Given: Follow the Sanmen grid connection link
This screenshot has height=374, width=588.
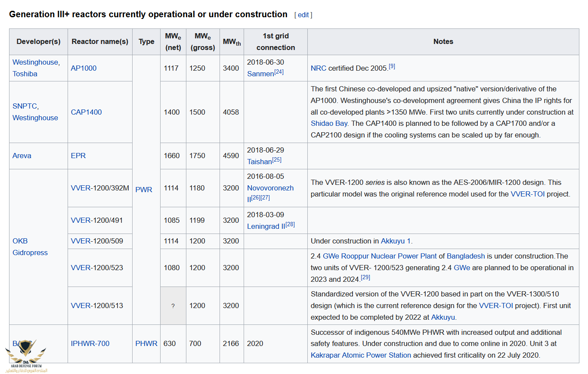Looking at the screenshot, I should (x=260, y=74).
